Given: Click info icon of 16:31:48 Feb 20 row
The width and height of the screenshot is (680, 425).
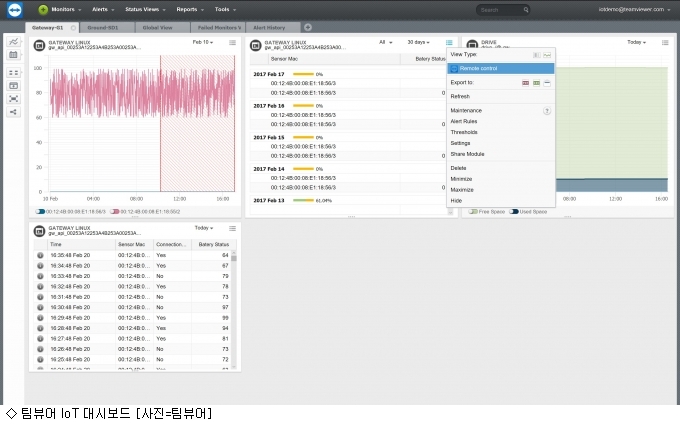Looking at the screenshot, I should (40, 297).
